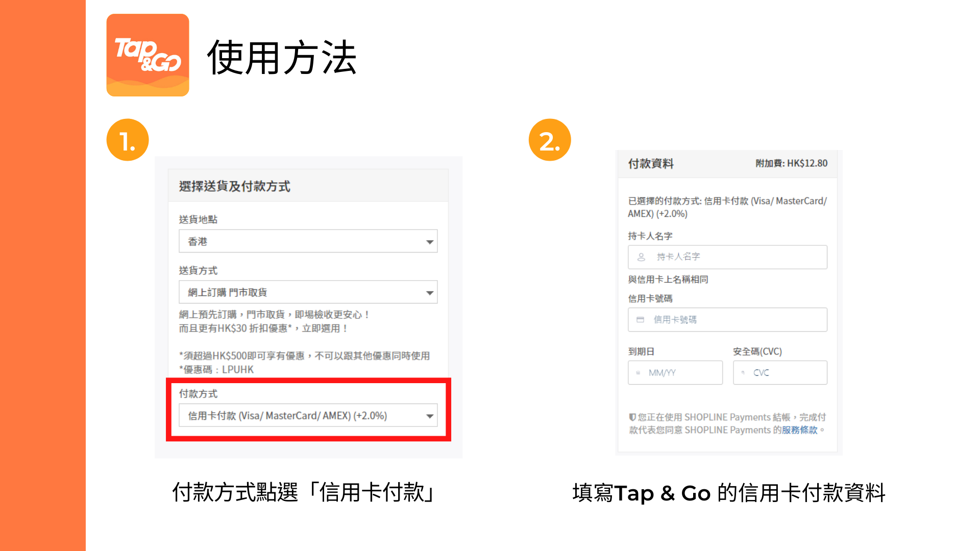
Task: Click the orange step 1 circle badge
Action: click(128, 140)
